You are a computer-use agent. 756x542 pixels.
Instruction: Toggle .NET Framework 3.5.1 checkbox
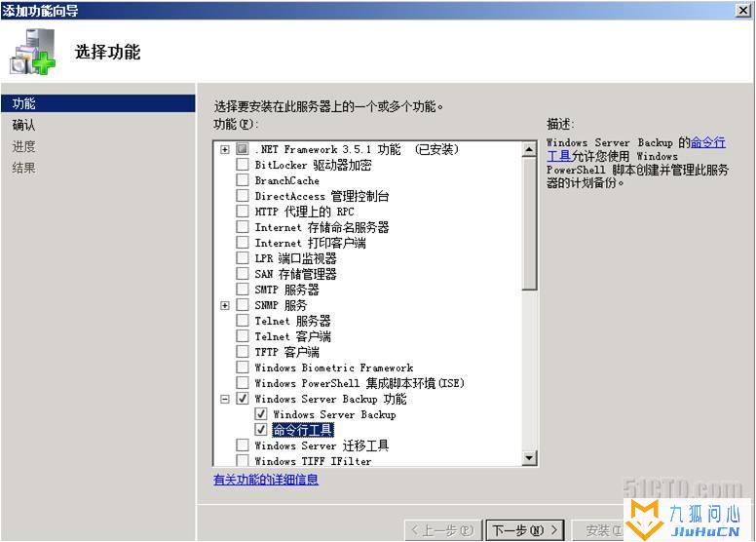pyautogui.click(x=243, y=149)
